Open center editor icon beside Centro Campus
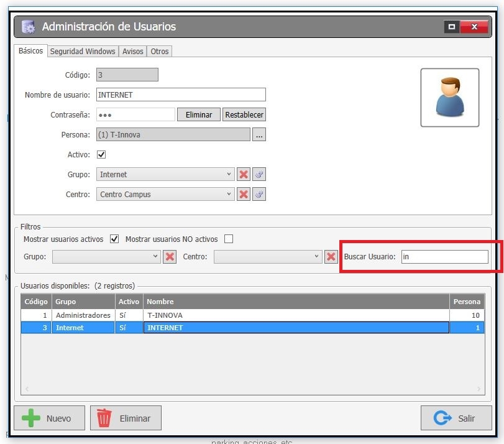Image resolution: width=504 pixels, height=444 pixels. (x=259, y=195)
